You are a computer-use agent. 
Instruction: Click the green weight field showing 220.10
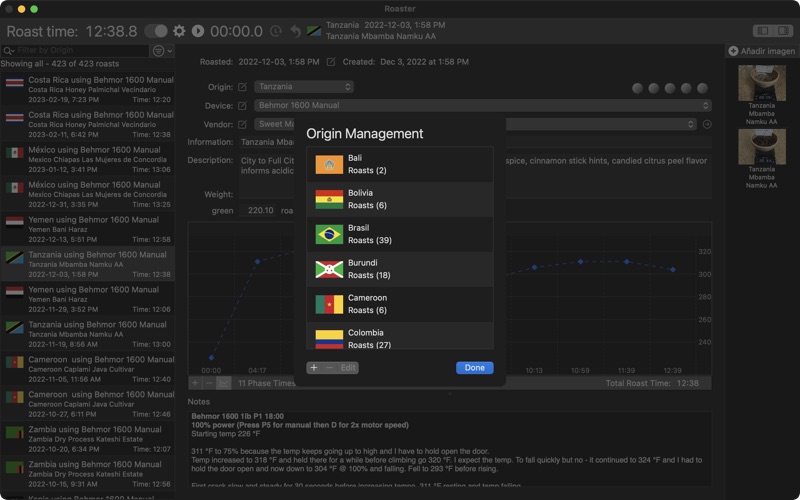(x=259, y=210)
